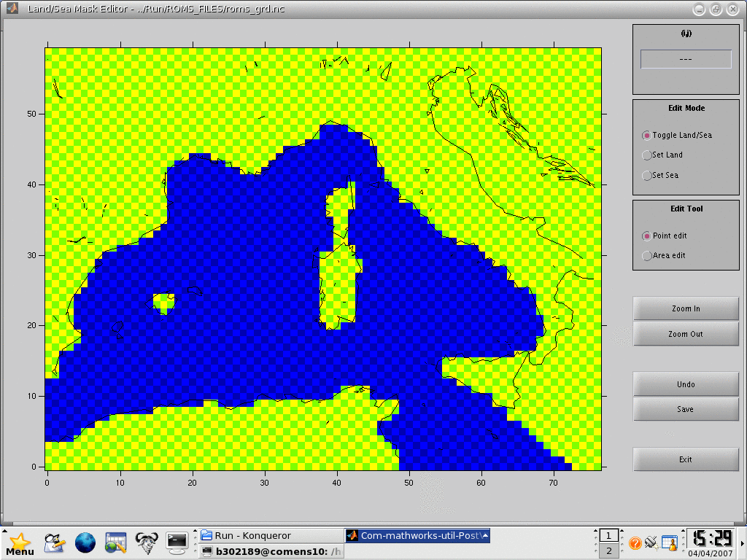Switch to the Run - Konqueror taskbar window
Viewport: 747px width, 560px height.
[x=270, y=535]
